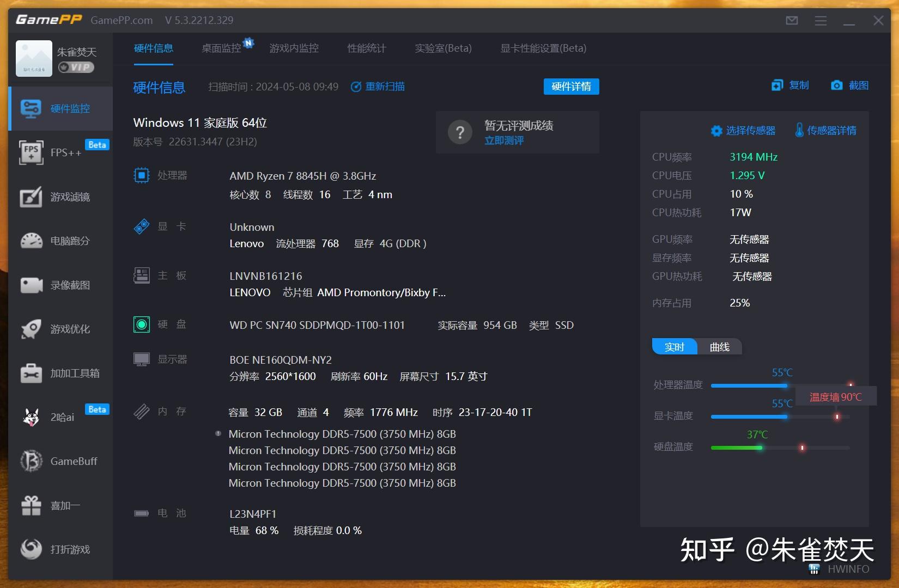Viewport: 899px width, 588px height.
Task: Click the 17W CPU power value
Action: pos(740,212)
